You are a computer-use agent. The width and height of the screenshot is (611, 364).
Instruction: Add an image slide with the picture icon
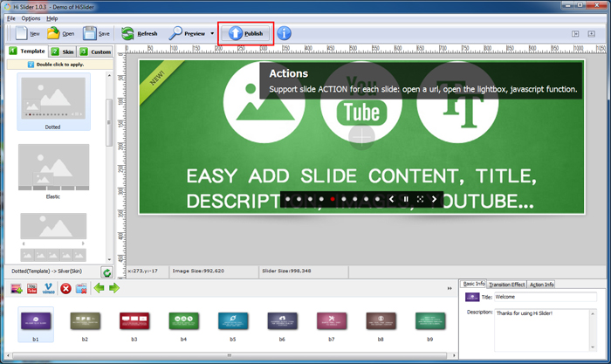coord(17,289)
